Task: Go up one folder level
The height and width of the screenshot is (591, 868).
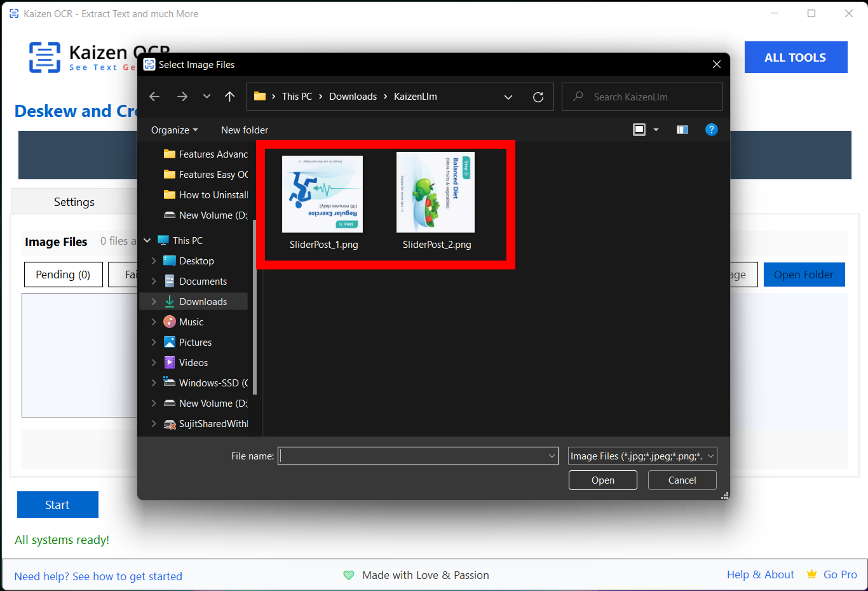Action: pos(229,97)
